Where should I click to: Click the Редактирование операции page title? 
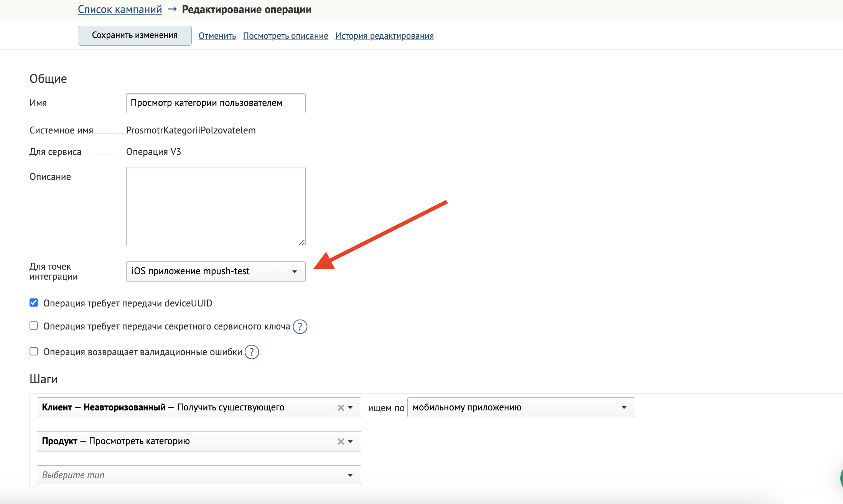pos(247,10)
